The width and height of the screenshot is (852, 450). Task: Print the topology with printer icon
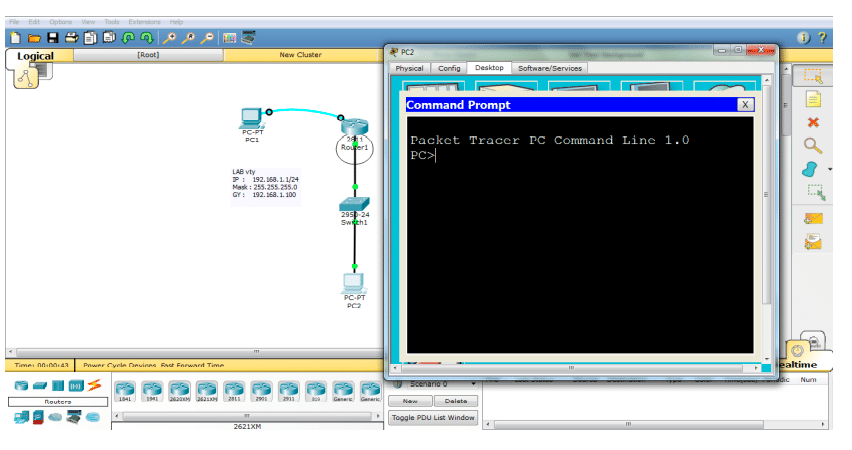tap(71, 38)
